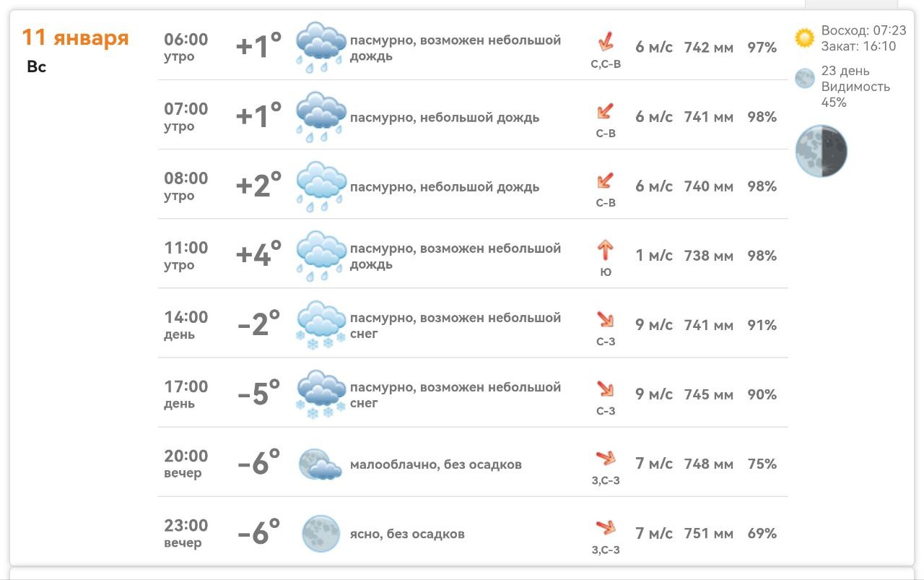
Task: Click the rain cloud icon at 08:00
Action: [x=321, y=186]
